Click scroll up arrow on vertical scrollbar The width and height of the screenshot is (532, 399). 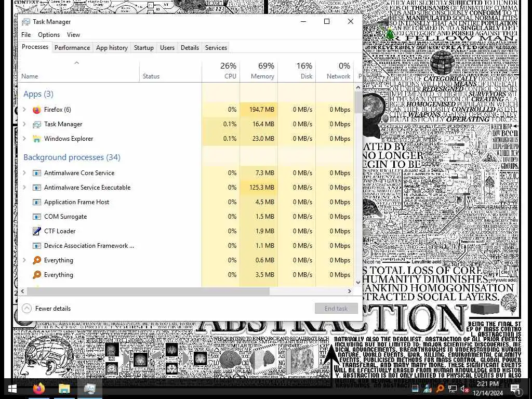(358, 87)
